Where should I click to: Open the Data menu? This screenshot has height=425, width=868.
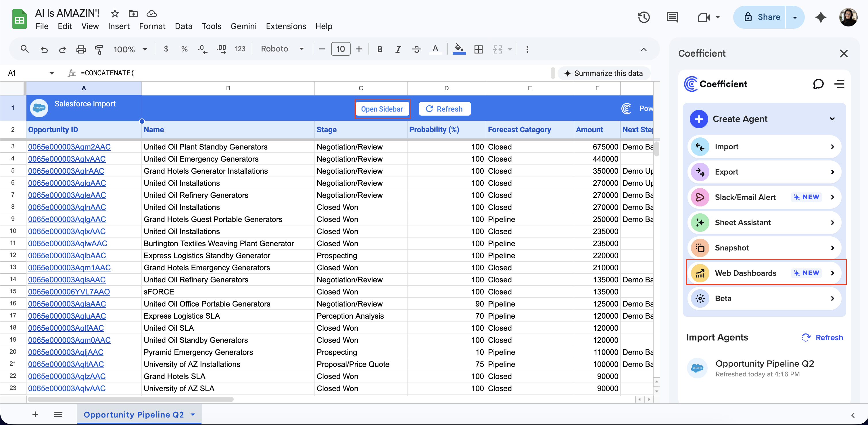pos(184,26)
